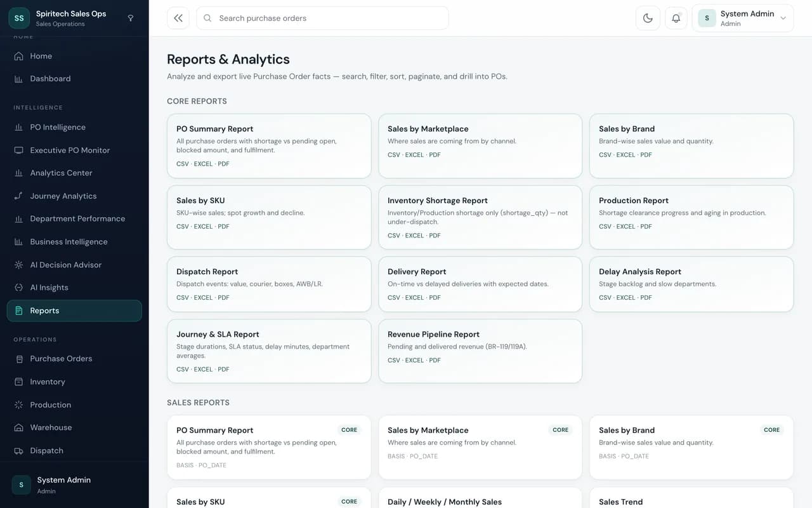812x508 pixels.
Task: Click the Purchase Orders clipboard icon
Action: [x=18, y=359]
